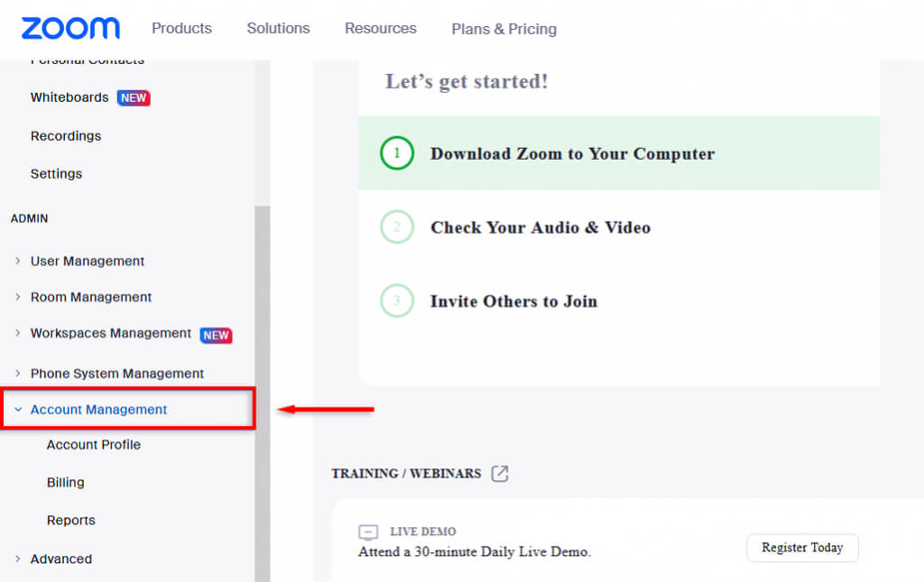924x582 pixels.
Task: Click the step 1 circle icon
Action: click(397, 153)
